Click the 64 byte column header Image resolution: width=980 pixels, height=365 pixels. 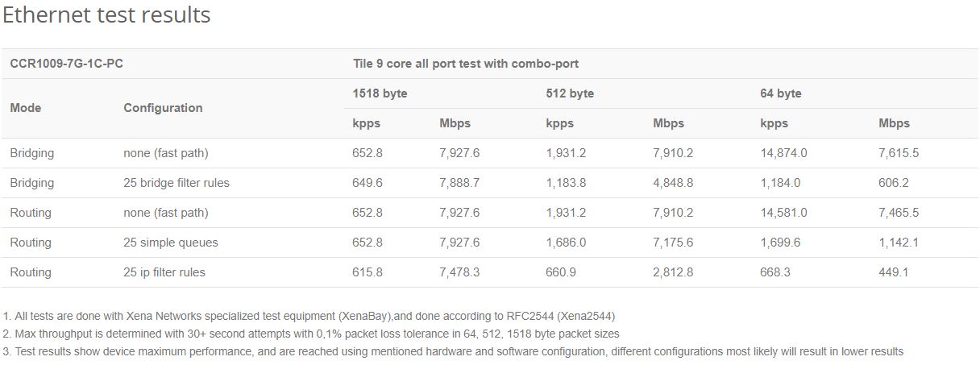(x=781, y=93)
